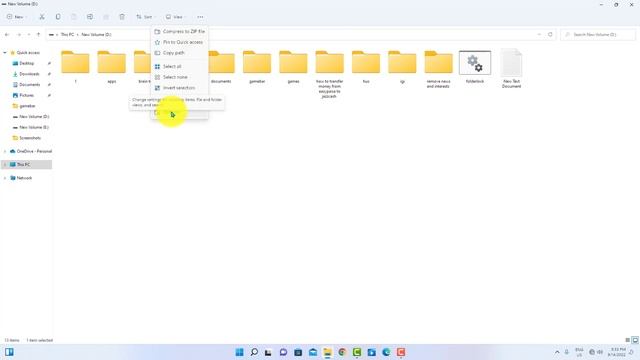
Task: Choose Select all from the menu
Action: coord(180,66)
